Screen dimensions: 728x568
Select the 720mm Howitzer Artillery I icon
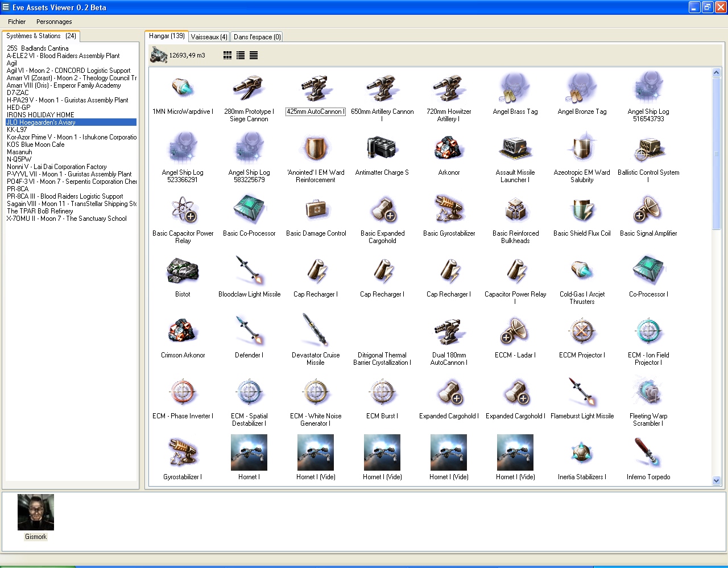pos(449,88)
